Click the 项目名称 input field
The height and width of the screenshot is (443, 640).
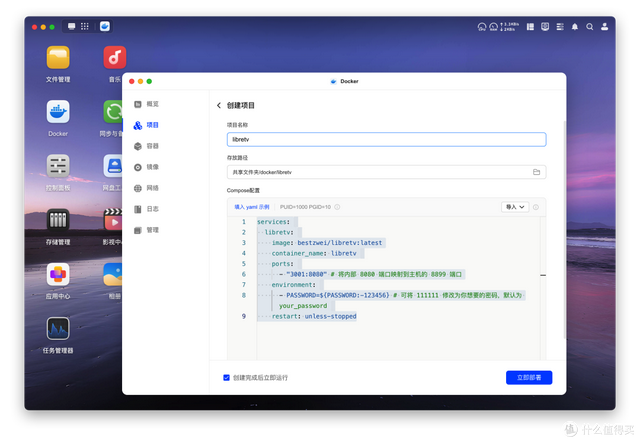point(386,140)
